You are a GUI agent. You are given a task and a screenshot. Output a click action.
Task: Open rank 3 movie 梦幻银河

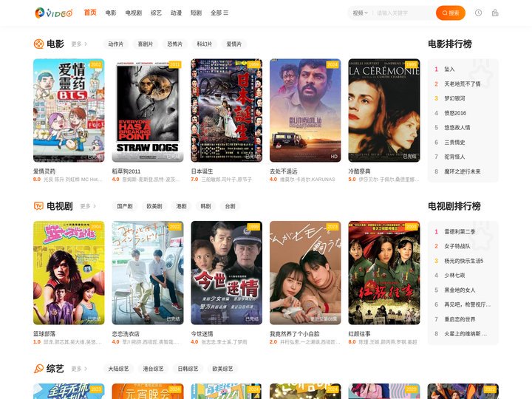(x=454, y=98)
